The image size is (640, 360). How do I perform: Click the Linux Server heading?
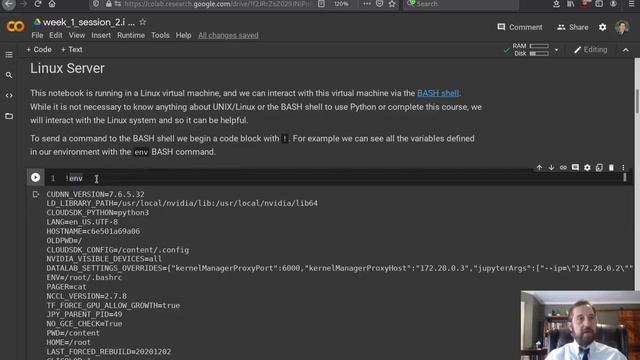click(67, 69)
